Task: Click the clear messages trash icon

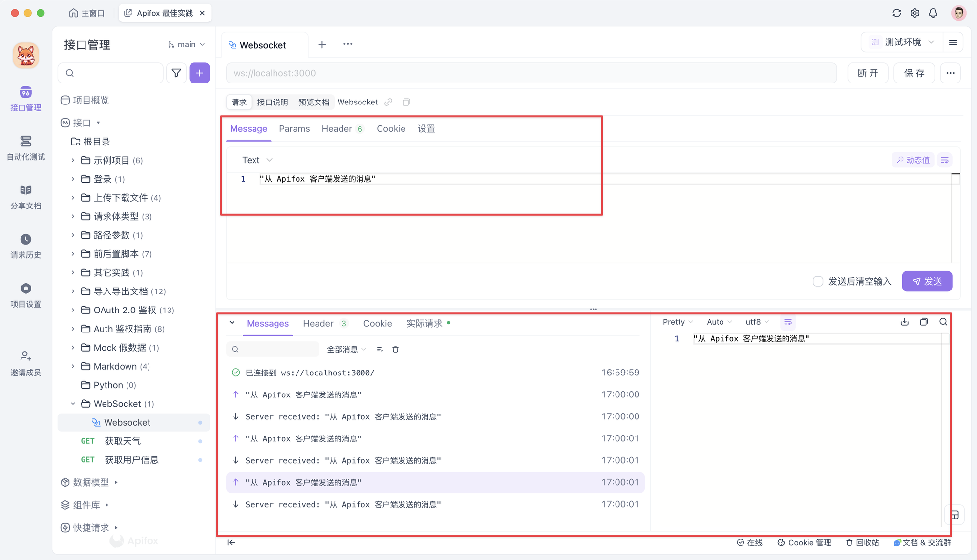Action: 397,349
